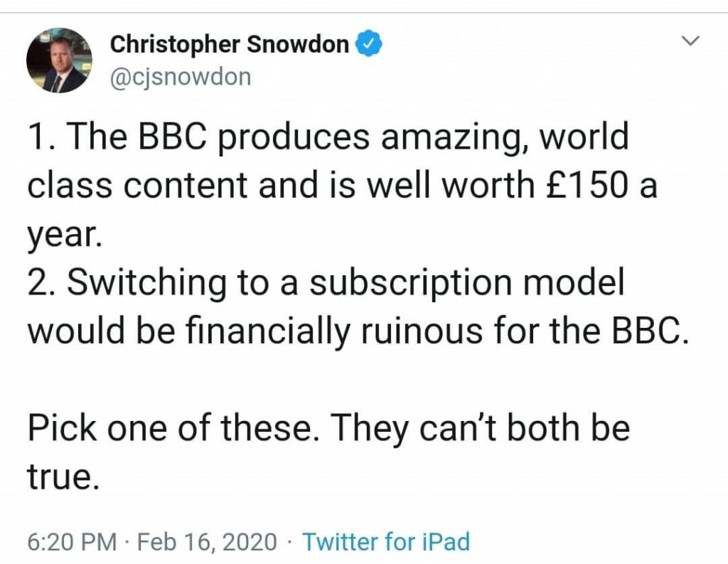Screen dimensions: 728x564
Task: Click the text about the subscription model
Action: click(x=357, y=307)
